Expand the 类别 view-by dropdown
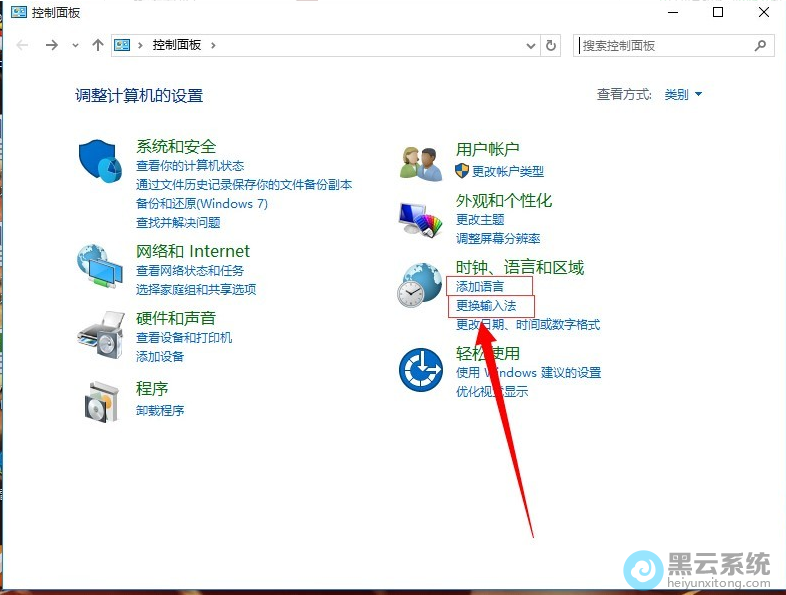 [684, 95]
